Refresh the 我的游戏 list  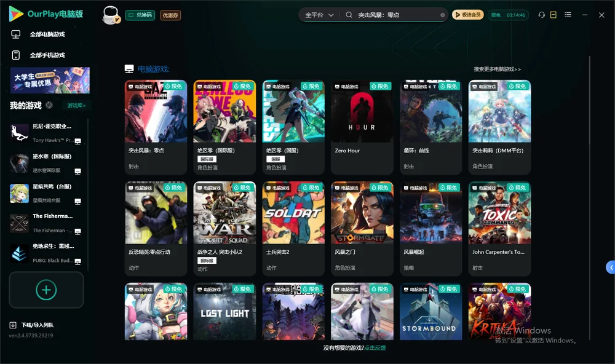pyautogui.click(x=49, y=105)
